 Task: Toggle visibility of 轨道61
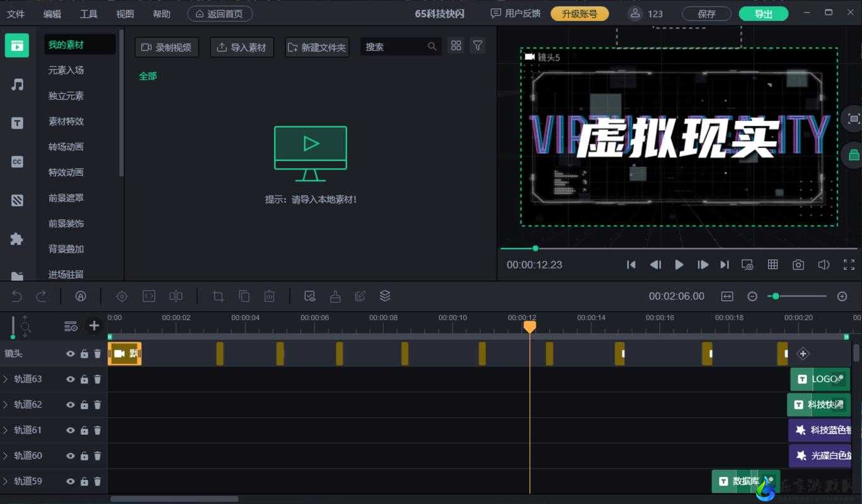click(71, 430)
